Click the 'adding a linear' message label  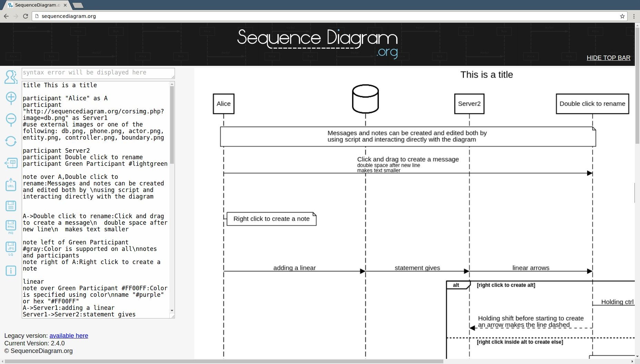click(x=294, y=268)
